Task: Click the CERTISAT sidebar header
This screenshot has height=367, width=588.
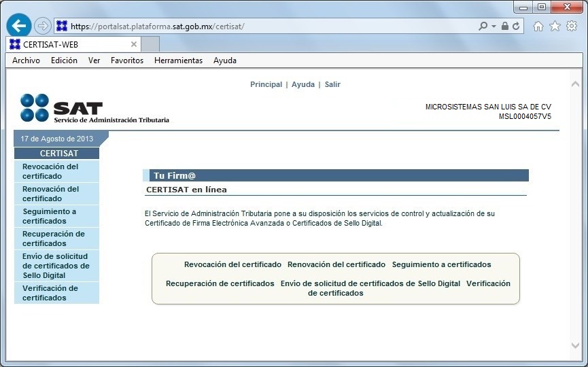Action: tap(56, 154)
